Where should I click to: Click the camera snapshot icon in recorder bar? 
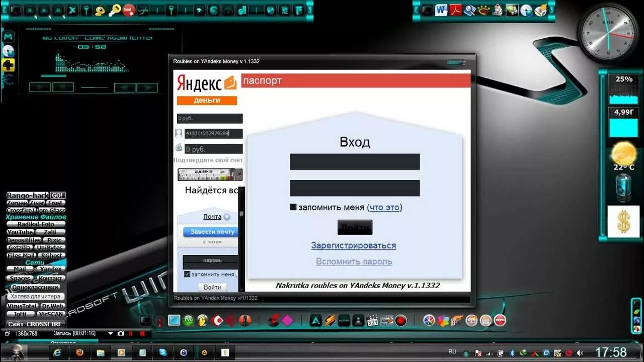(121, 333)
